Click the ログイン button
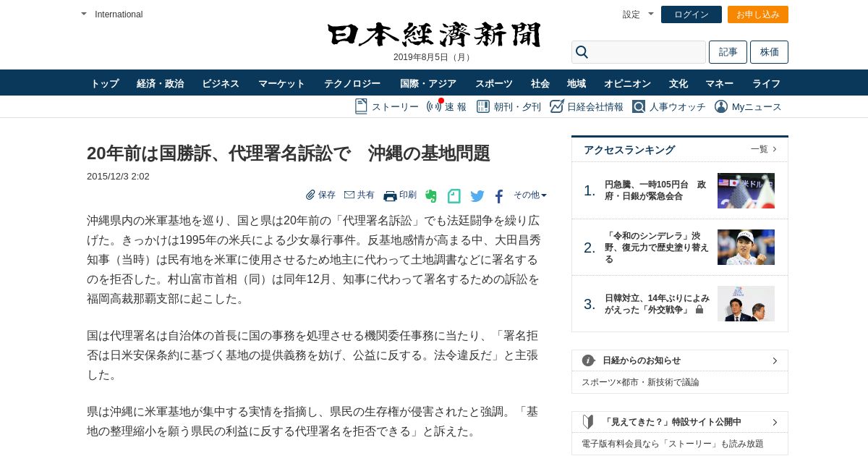Image resolution: width=868 pixels, height=456 pixels. point(692,14)
